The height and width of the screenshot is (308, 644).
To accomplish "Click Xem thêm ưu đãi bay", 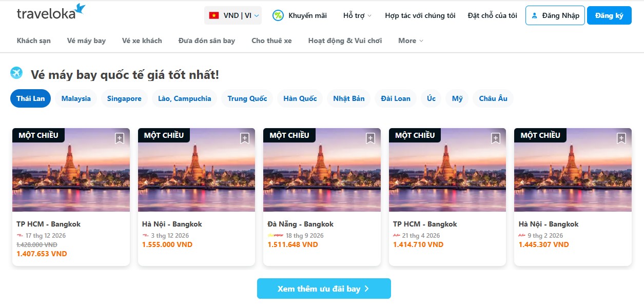I will point(324,289).
